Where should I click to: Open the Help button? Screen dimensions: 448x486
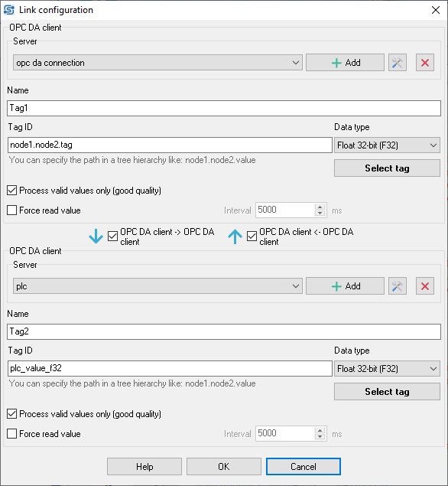click(x=144, y=466)
